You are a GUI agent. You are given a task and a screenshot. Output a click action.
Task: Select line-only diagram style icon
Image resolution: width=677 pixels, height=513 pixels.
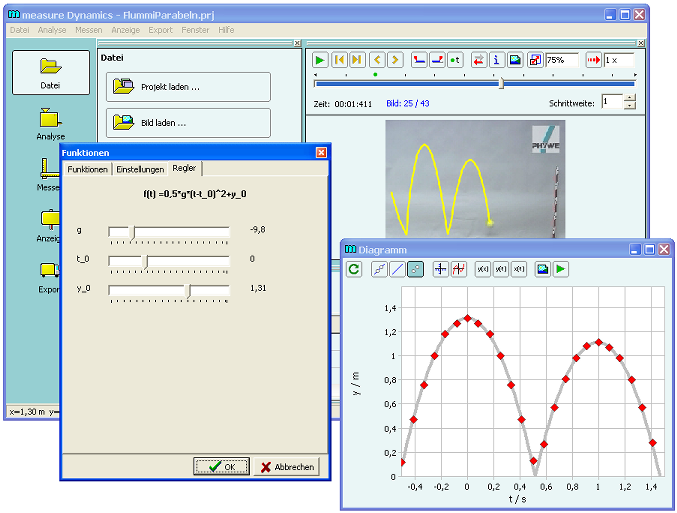pos(397,269)
